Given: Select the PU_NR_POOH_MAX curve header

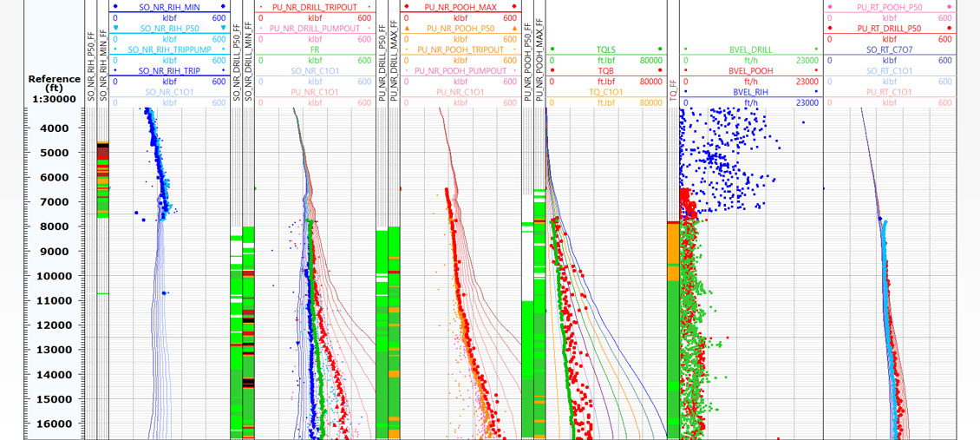Looking at the screenshot, I should (x=460, y=7).
